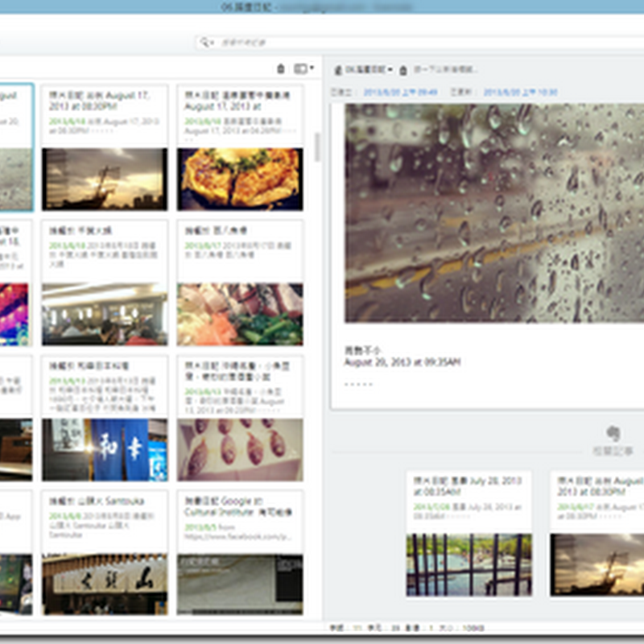Open the note card with the restaurant interior photo

pyautogui.click(x=105, y=283)
